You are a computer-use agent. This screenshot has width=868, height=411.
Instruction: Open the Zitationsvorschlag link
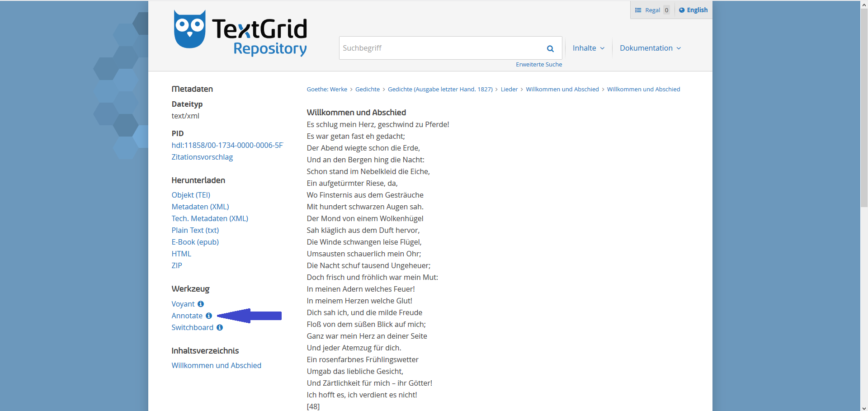202,157
